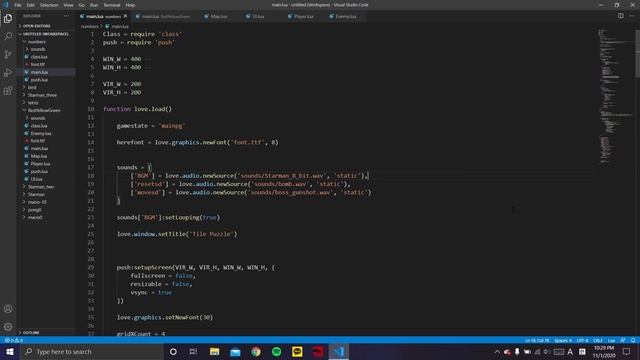Open the Accounts icon in the activity bar
Screen dimensions: 640x360
[x=8, y=309]
